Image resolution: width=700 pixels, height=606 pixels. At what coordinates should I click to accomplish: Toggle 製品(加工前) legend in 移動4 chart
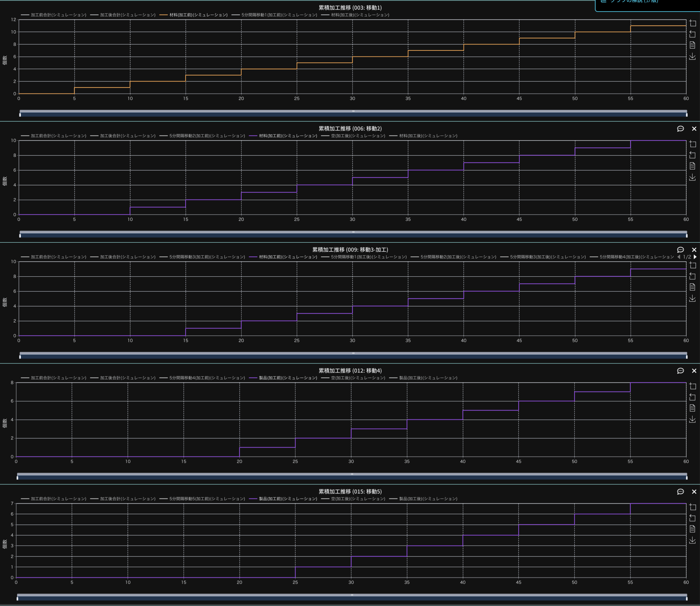tap(288, 378)
